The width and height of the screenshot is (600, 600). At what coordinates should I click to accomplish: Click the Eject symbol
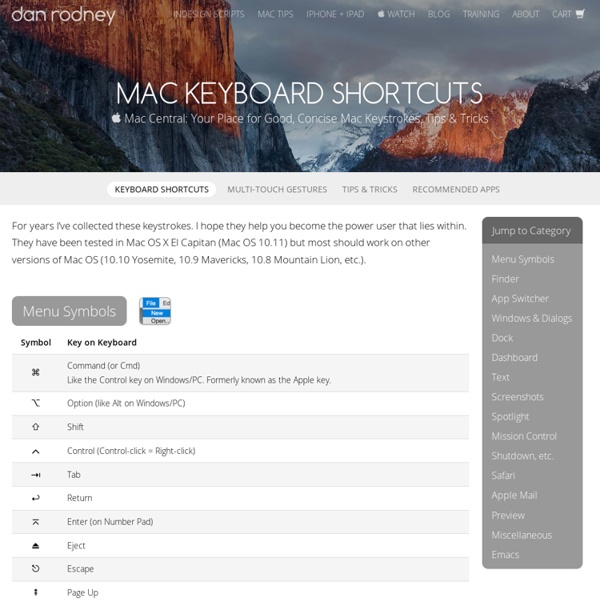[36, 546]
